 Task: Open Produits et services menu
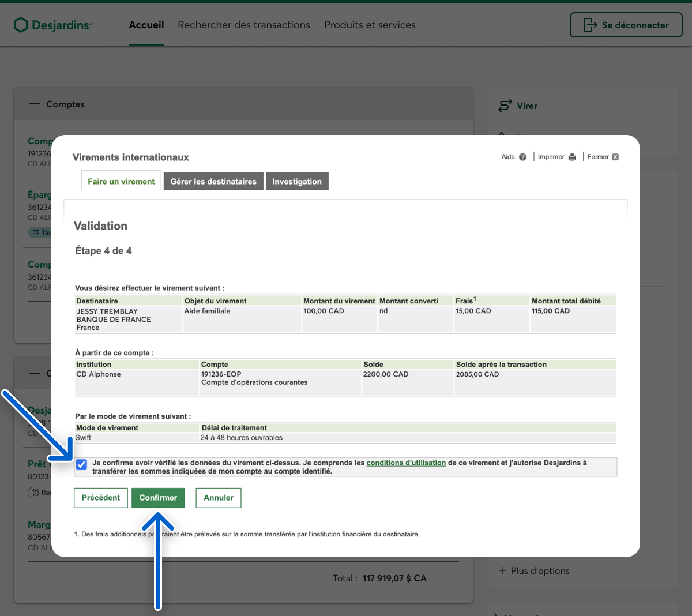(370, 25)
